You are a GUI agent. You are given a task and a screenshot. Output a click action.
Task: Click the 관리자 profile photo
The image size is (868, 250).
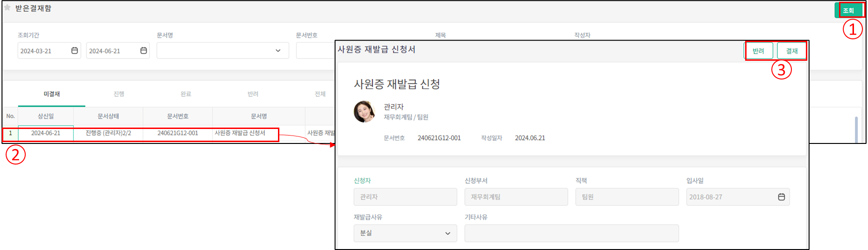pos(364,112)
